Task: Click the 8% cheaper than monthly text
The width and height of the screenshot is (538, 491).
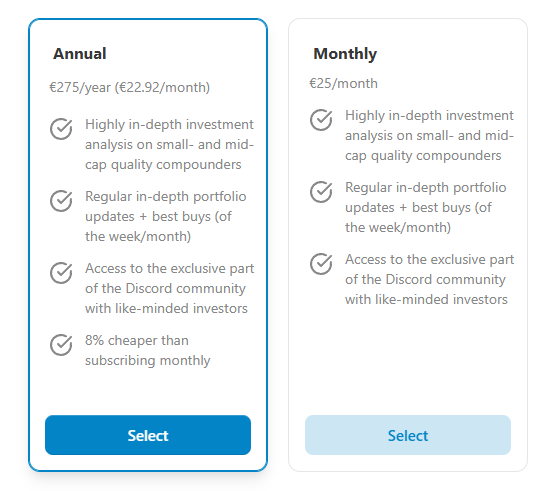Action: pyautogui.click(x=148, y=351)
